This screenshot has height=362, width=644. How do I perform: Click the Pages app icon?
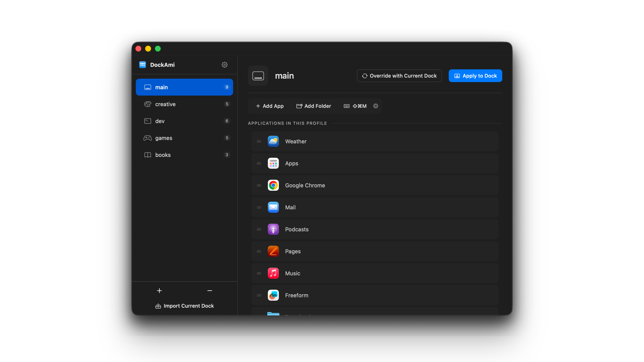click(273, 251)
